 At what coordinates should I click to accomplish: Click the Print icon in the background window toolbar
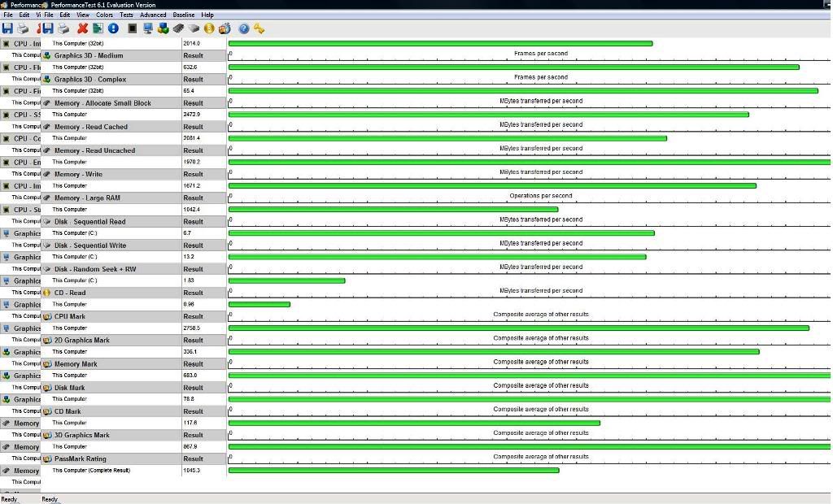click(x=23, y=28)
